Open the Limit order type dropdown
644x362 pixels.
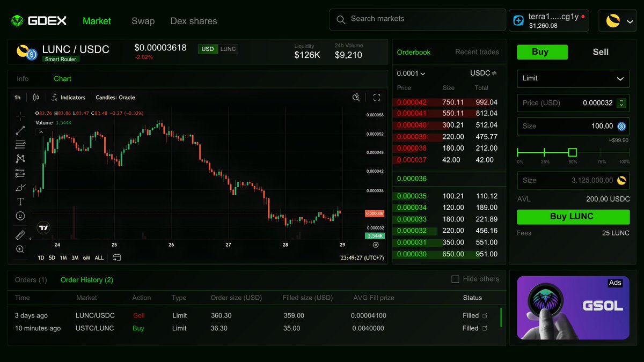[573, 78]
